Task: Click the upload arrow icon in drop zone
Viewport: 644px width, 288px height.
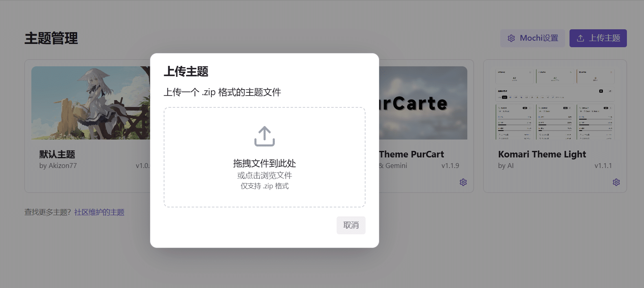Action: [265, 136]
